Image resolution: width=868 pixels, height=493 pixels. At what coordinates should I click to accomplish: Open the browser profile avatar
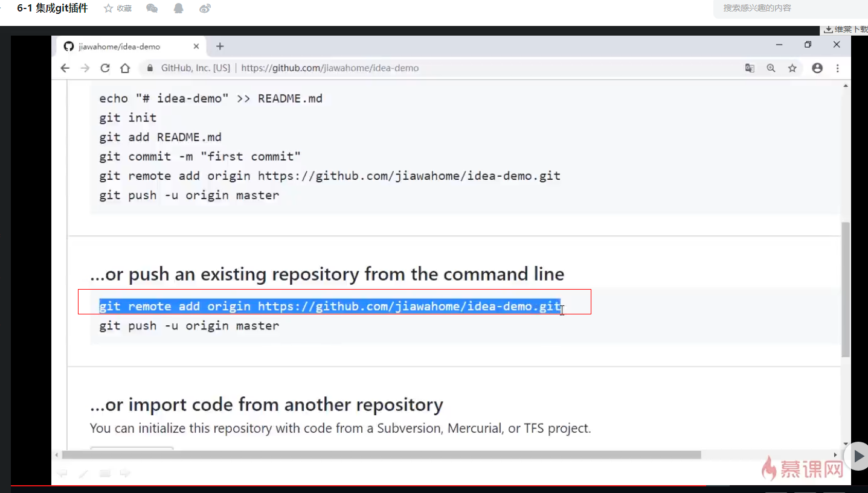(x=817, y=68)
